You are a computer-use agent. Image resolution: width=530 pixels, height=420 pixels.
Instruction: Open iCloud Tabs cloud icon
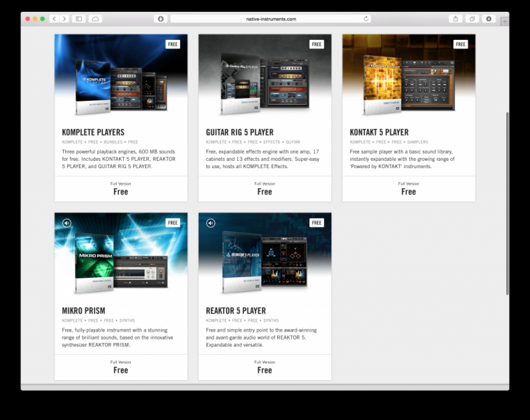pyautogui.click(x=95, y=19)
